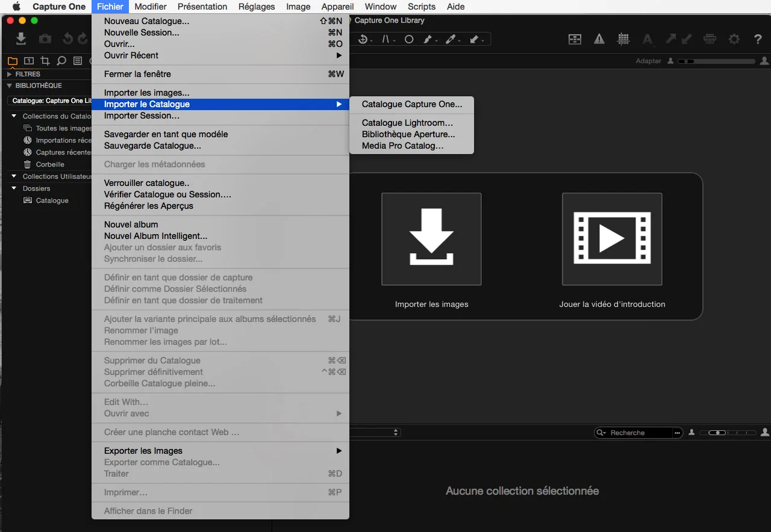Click the copy adjustments up-arrow icon
This screenshot has height=532, width=771.
pos(671,39)
